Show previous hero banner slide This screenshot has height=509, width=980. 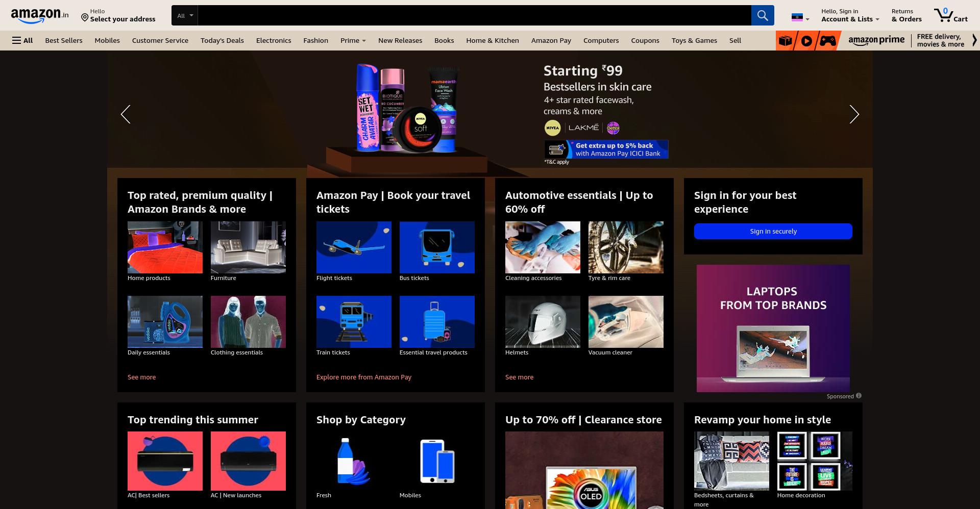[126, 114]
